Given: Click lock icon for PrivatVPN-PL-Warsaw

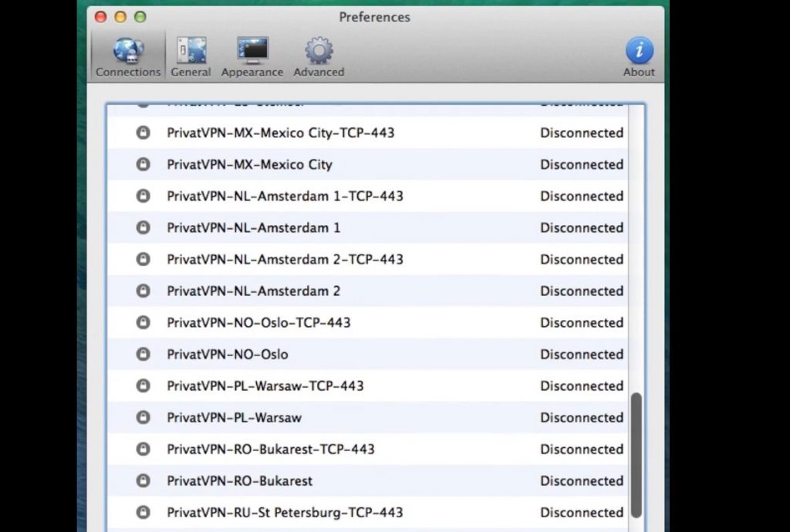Looking at the screenshot, I should [x=143, y=417].
